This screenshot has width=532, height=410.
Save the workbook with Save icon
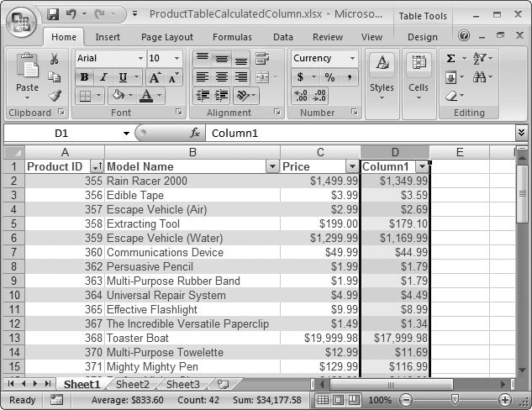coord(53,14)
